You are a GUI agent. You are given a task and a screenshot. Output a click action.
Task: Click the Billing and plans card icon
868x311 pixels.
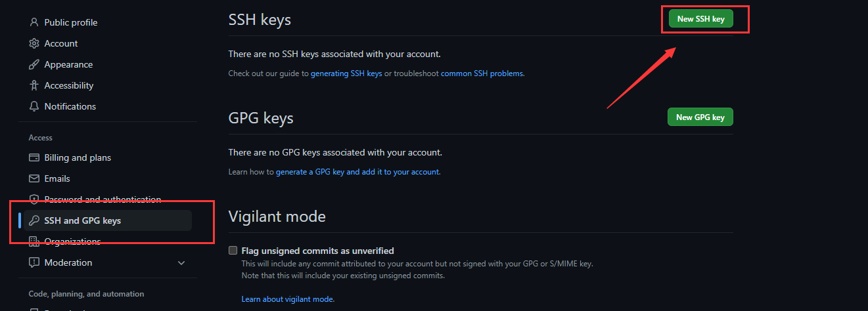[34, 157]
